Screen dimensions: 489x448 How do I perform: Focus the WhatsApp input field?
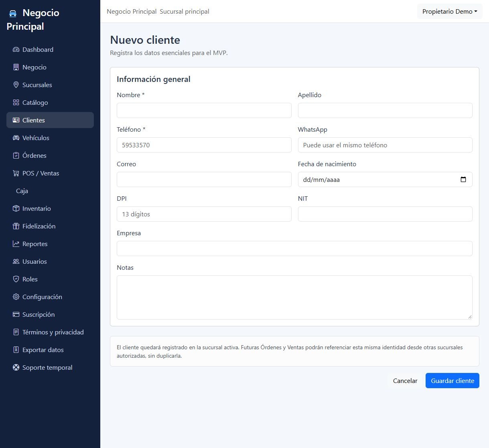click(385, 145)
